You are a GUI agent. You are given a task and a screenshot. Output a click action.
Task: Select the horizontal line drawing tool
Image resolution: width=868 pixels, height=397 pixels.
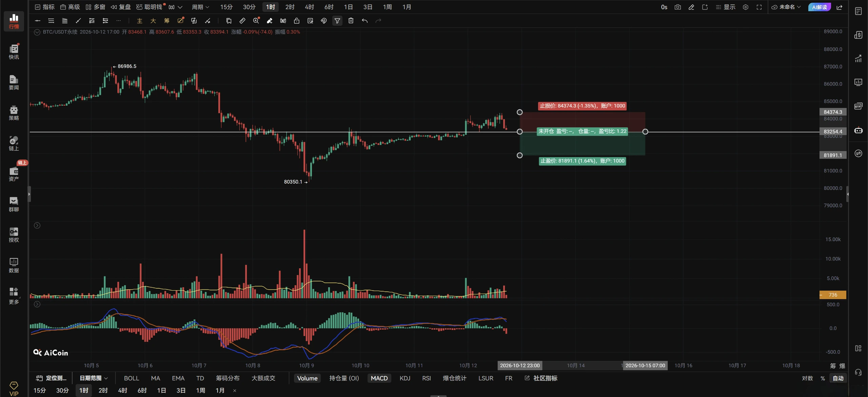pos(38,21)
